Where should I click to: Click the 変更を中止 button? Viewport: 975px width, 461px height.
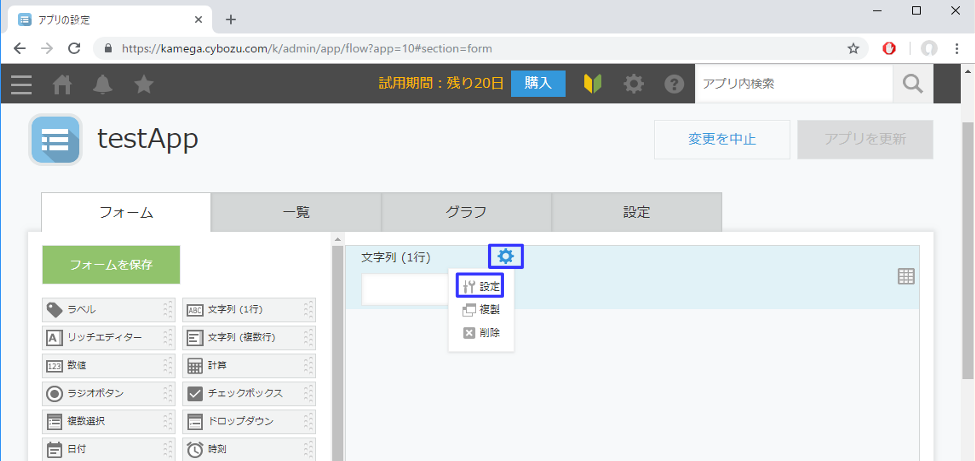tap(722, 139)
